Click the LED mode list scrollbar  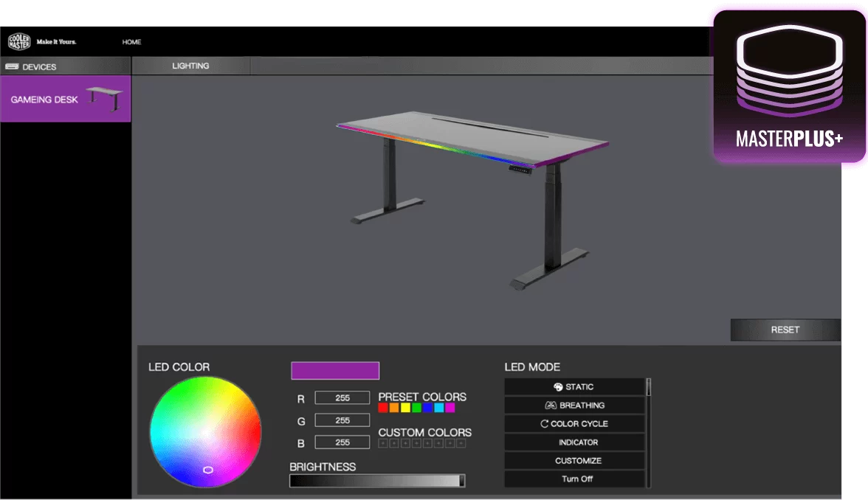(648, 432)
